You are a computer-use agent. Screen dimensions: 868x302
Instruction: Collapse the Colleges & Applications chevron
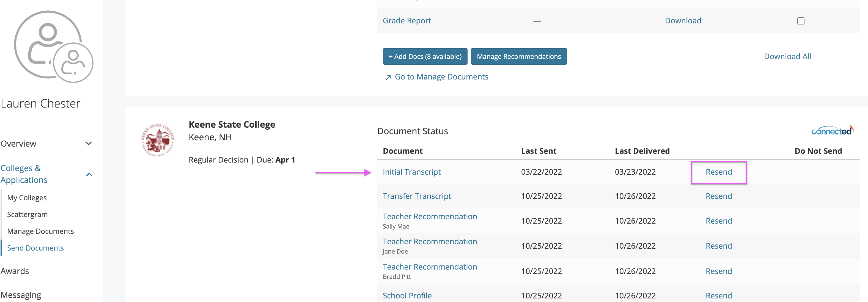pos(89,174)
